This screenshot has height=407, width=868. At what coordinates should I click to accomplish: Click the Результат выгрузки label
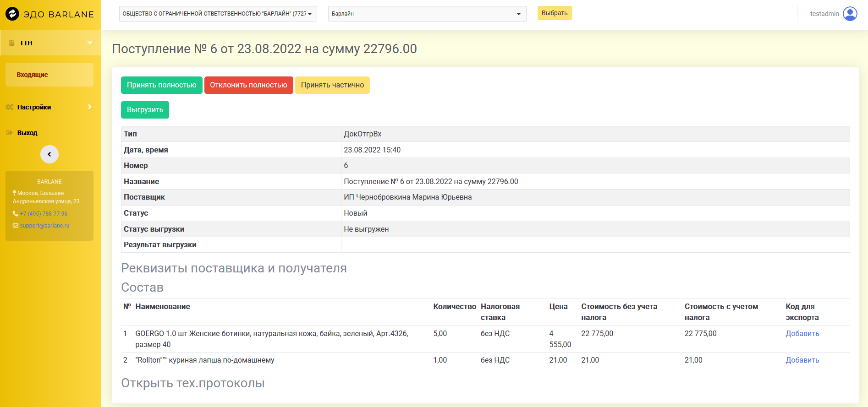(x=160, y=245)
